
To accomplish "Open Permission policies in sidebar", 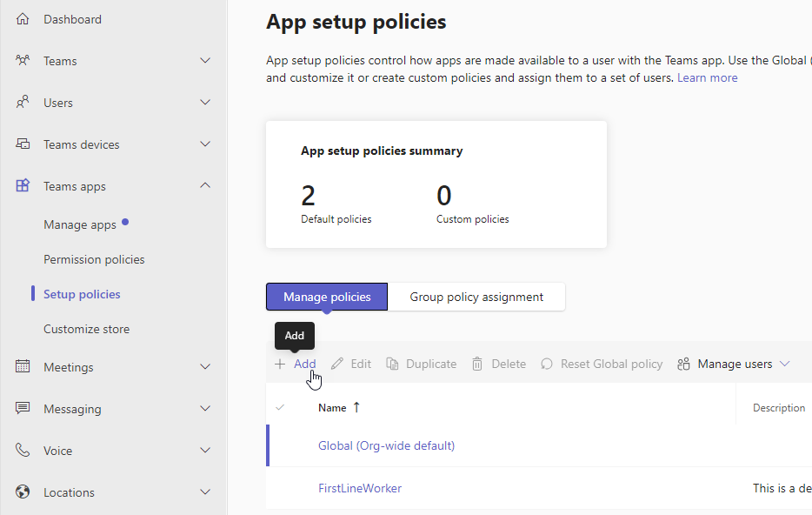I will click(94, 259).
